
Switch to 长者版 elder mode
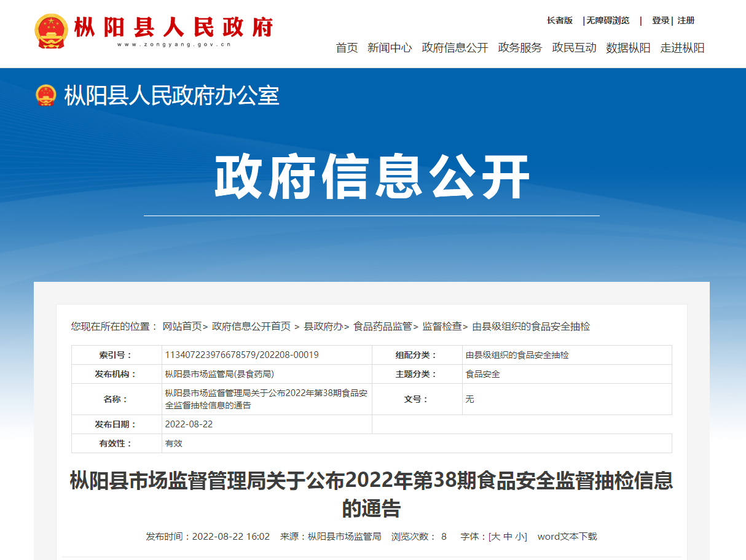560,20
